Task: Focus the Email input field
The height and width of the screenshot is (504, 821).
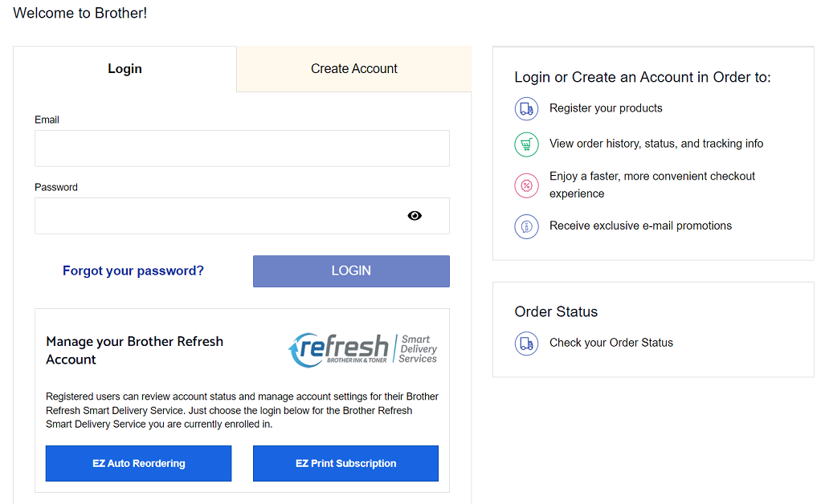Action: tap(242, 148)
